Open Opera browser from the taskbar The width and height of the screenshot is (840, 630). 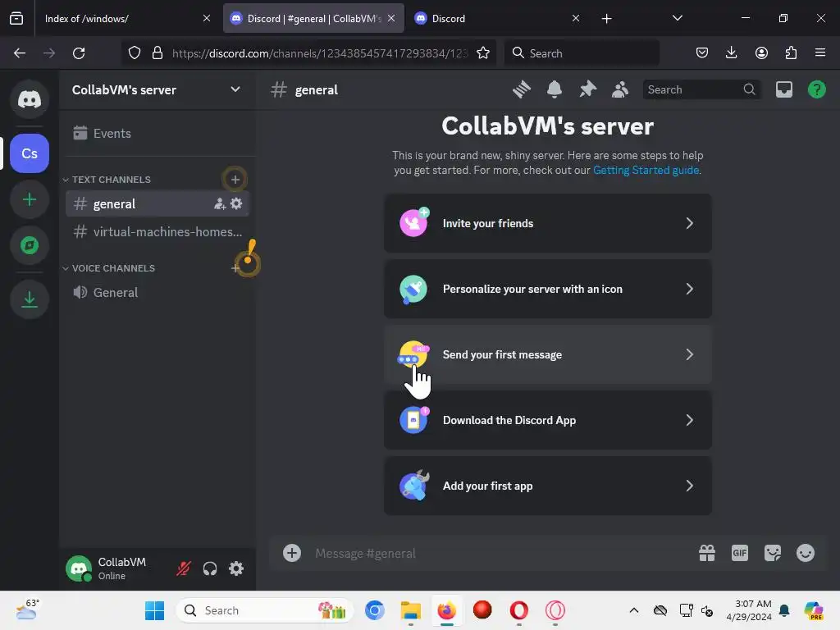click(518, 610)
